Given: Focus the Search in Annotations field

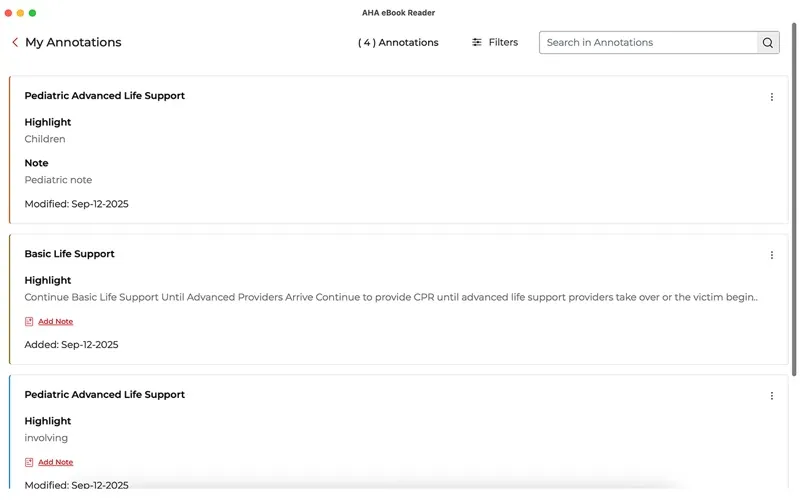Looking at the screenshot, I should (x=648, y=43).
